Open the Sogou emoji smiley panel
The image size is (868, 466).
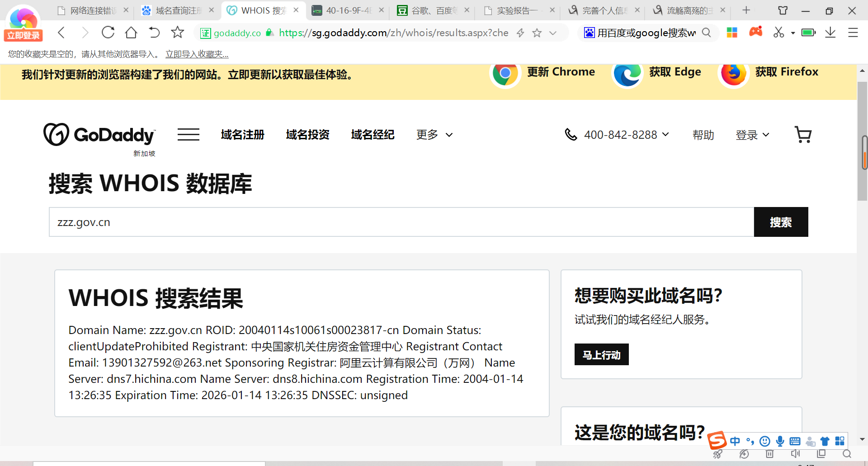click(765, 441)
